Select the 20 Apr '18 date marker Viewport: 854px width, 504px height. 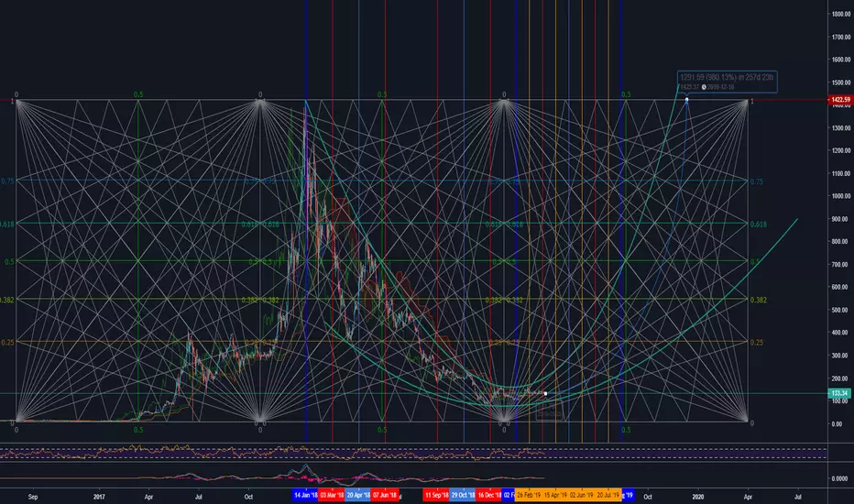coord(358,495)
